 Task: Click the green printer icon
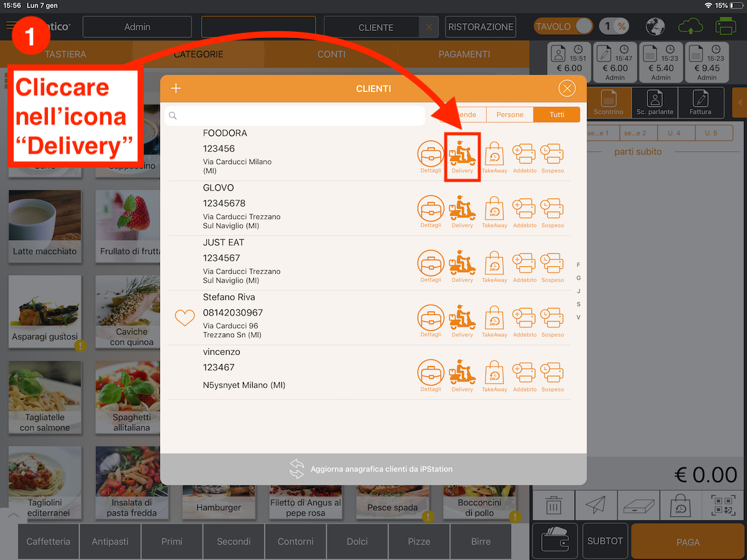coord(726,27)
